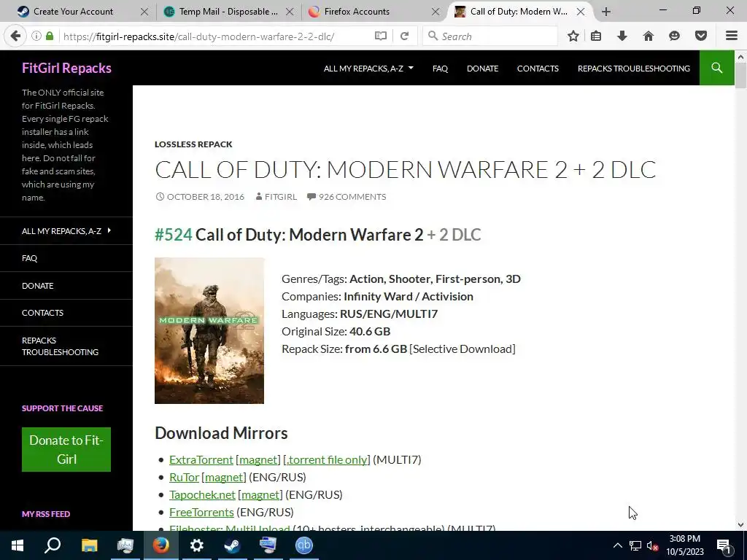747x560 pixels.
Task: Close the Temp Mail tab
Action: point(289,12)
